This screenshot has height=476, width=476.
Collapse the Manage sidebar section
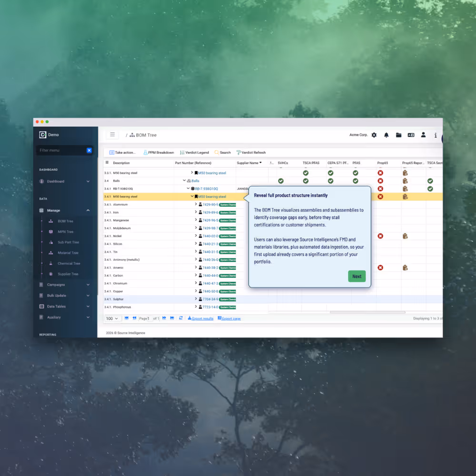coord(64,210)
